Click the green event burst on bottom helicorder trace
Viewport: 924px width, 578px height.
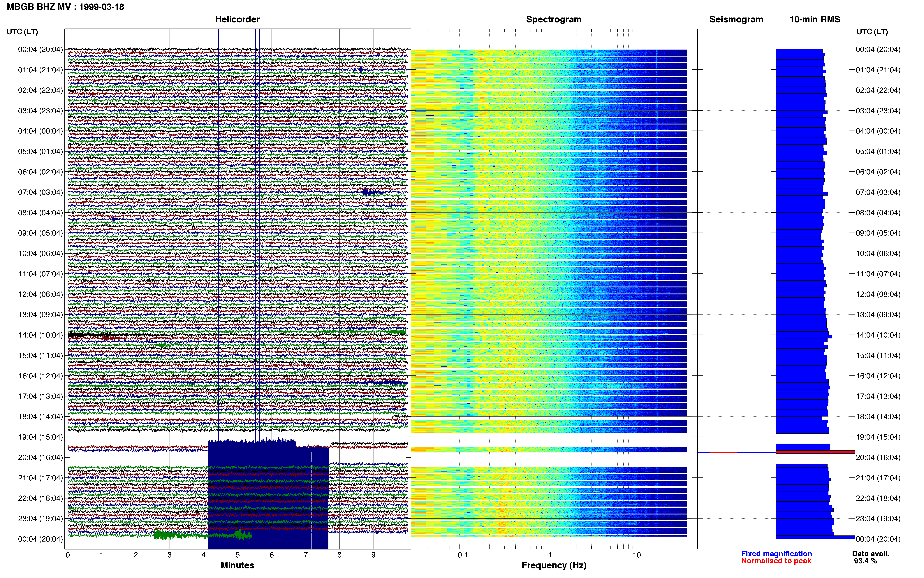click(x=203, y=535)
